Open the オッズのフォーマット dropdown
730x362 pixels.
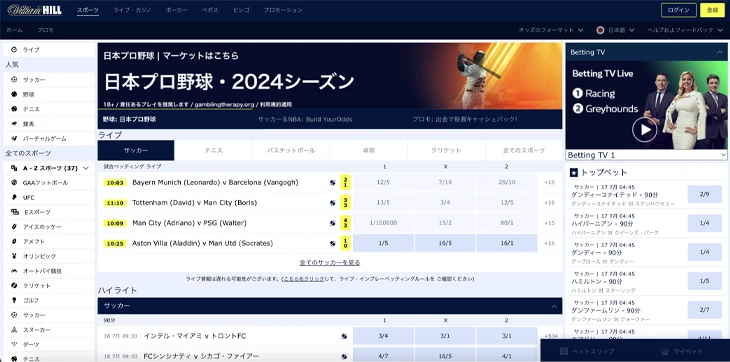point(551,30)
